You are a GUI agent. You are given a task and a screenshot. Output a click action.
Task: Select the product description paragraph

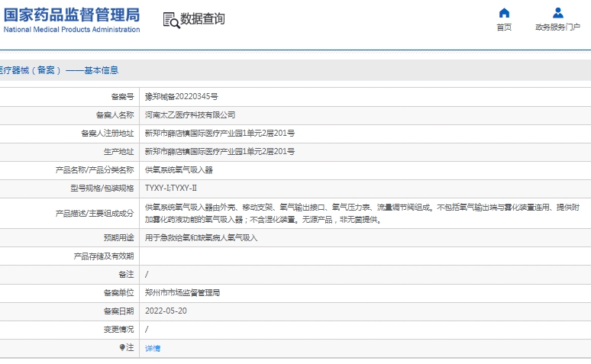point(362,213)
